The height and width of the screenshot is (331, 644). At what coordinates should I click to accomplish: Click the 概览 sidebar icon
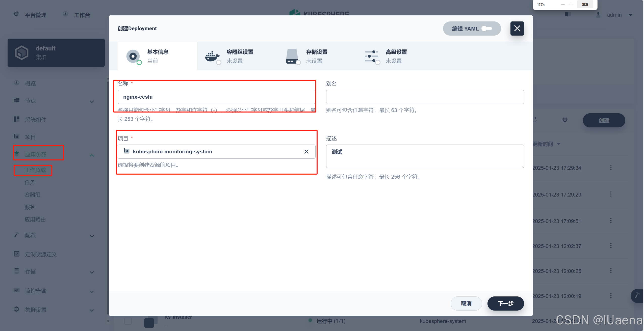(x=17, y=83)
